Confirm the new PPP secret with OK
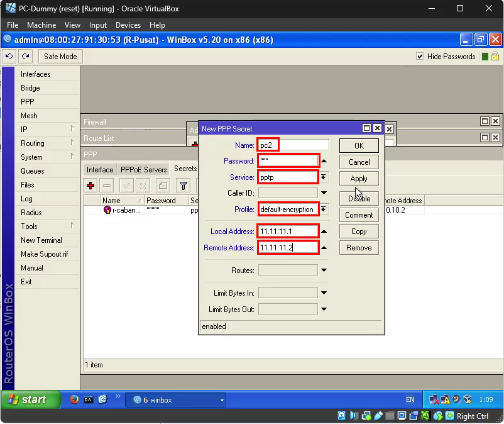This screenshot has height=424, width=504. coord(359,146)
